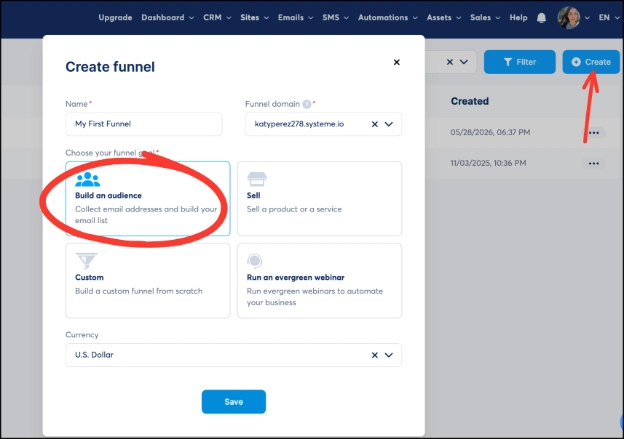Open the CRM menu
Screen dimensions: 624x439
pyautogui.click(x=217, y=18)
